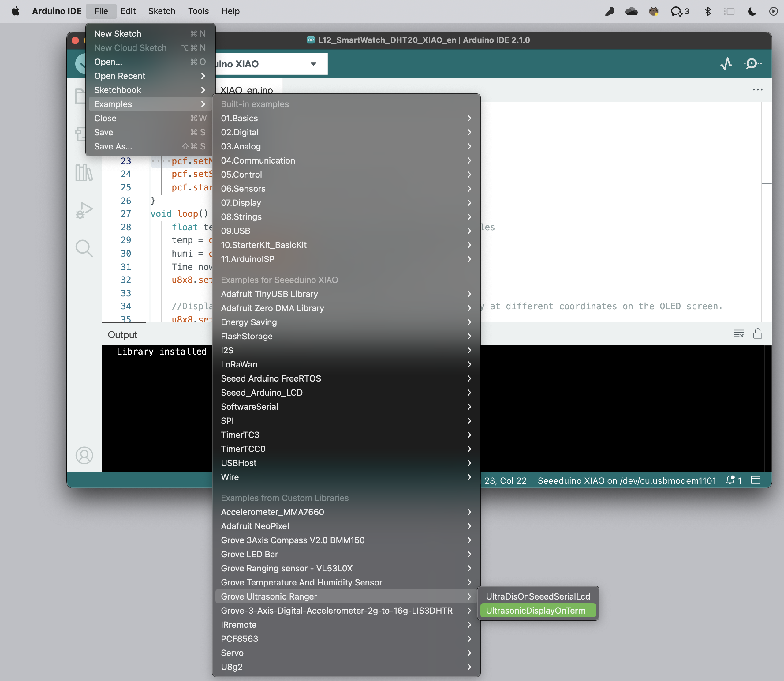Screen dimensions: 784x681
Task: Open Servo examples submenu
Action: [x=346, y=653]
